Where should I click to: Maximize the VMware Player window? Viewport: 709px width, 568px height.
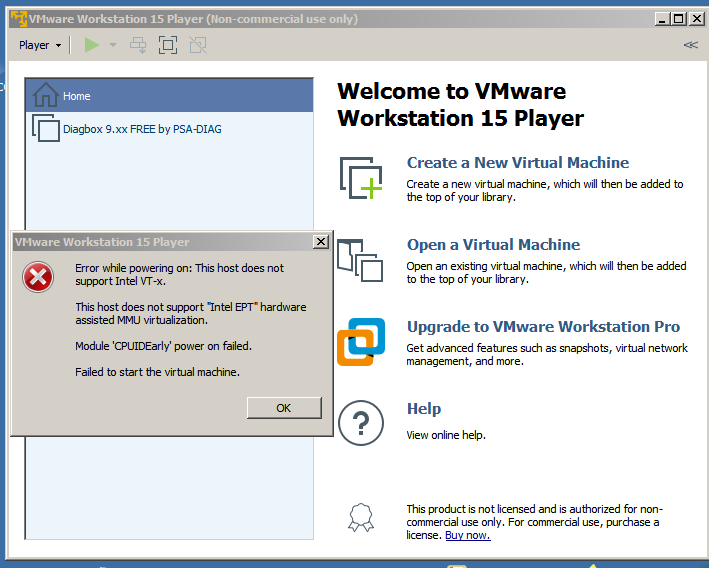pyautogui.click(x=678, y=19)
